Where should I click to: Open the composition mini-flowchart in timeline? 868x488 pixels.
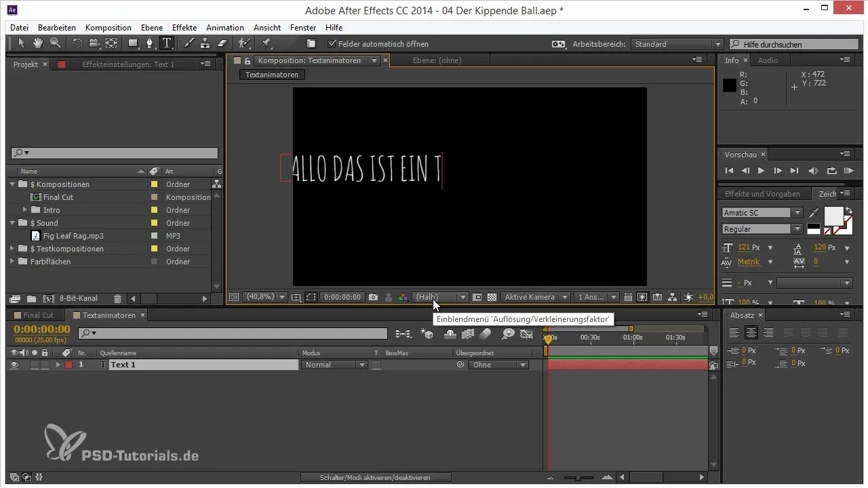tap(403, 333)
